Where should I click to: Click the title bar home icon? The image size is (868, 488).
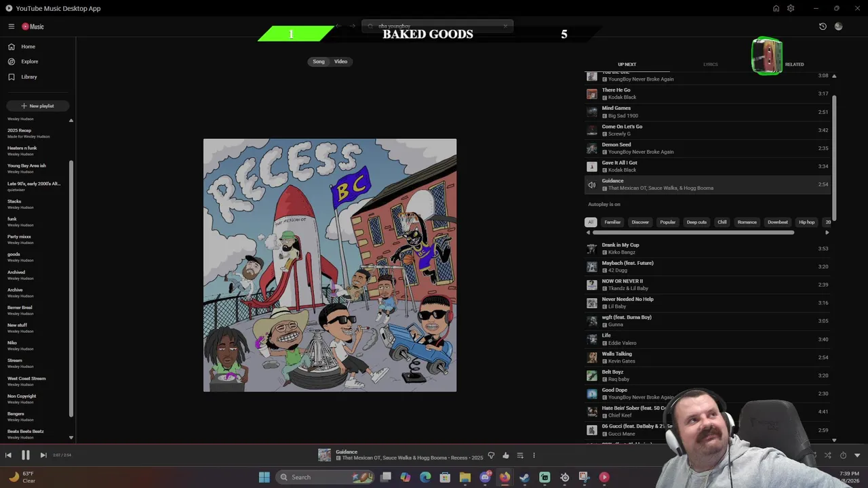[776, 8]
